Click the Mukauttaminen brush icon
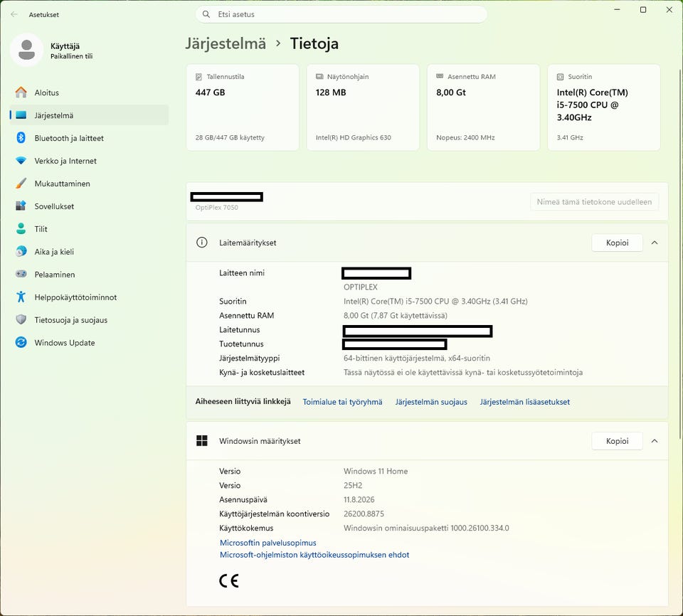Image resolution: width=683 pixels, height=616 pixels. tap(21, 184)
